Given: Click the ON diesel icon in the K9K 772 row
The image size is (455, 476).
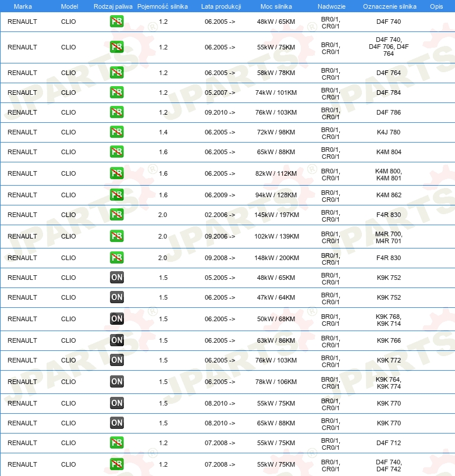Looking at the screenshot, I should pos(116,360).
